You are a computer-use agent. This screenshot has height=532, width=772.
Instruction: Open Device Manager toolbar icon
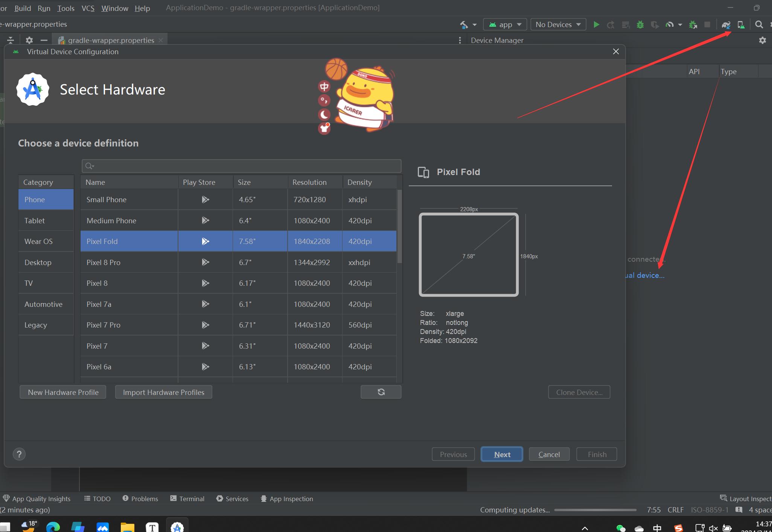[x=741, y=25]
